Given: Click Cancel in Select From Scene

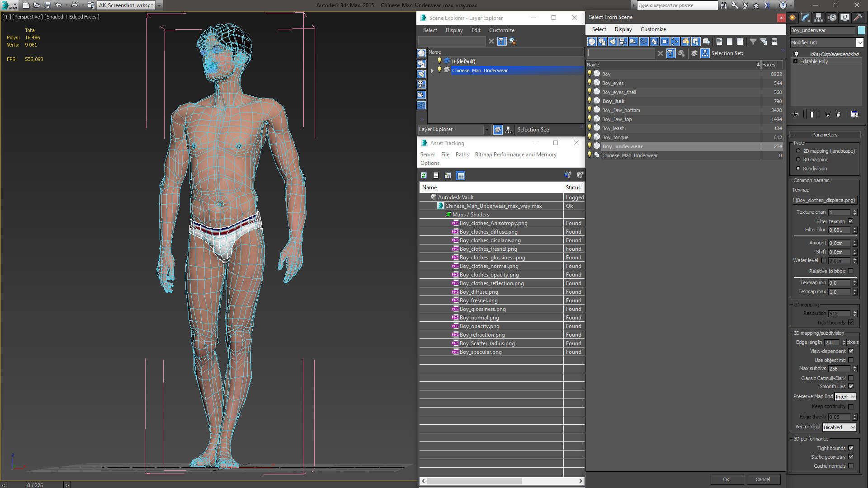Looking at the screenshot, I should 763,479.
